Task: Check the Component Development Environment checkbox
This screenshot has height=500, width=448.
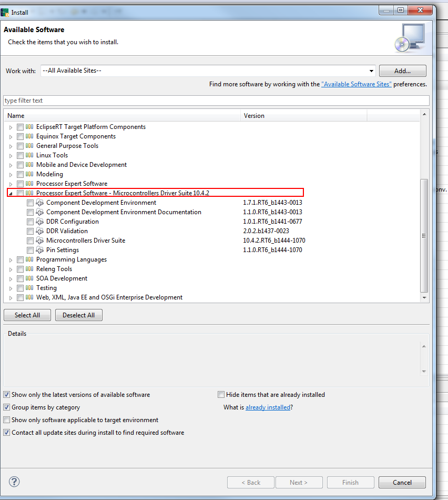Action: click(x=30, y=203)
